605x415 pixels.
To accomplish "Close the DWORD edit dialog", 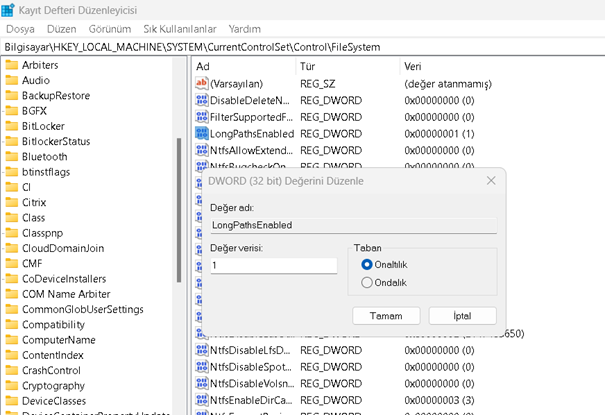I will [x=490, y=181].
